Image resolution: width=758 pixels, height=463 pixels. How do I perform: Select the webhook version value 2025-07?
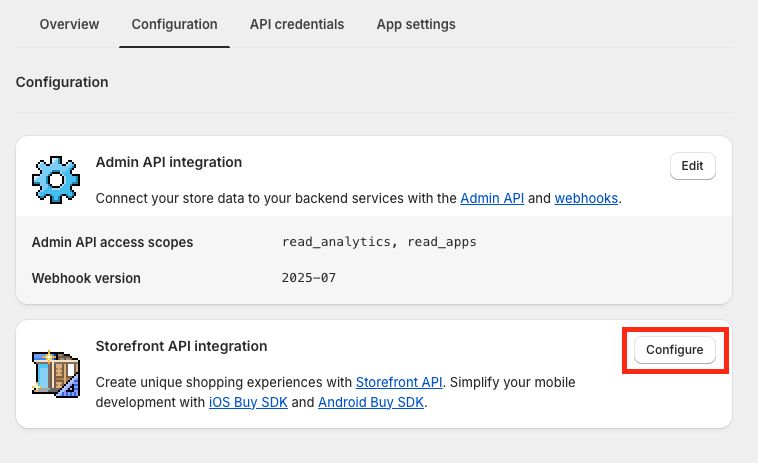pyautogui.click(x=308, y=278)
